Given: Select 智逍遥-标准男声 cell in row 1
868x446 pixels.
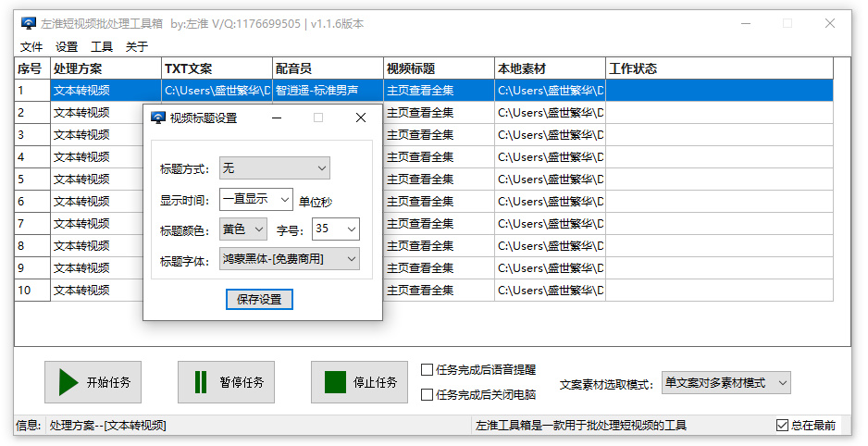Looking at the screenshot, I should (x=328, y=90).
